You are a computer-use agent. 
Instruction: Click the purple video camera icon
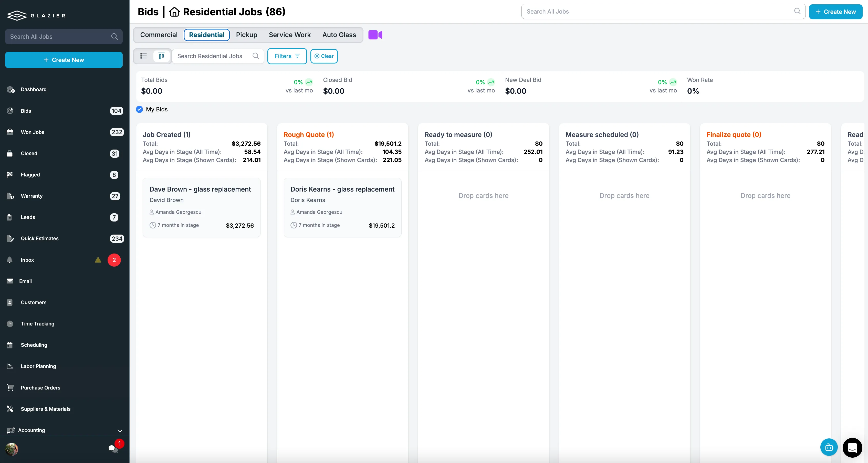375,35
